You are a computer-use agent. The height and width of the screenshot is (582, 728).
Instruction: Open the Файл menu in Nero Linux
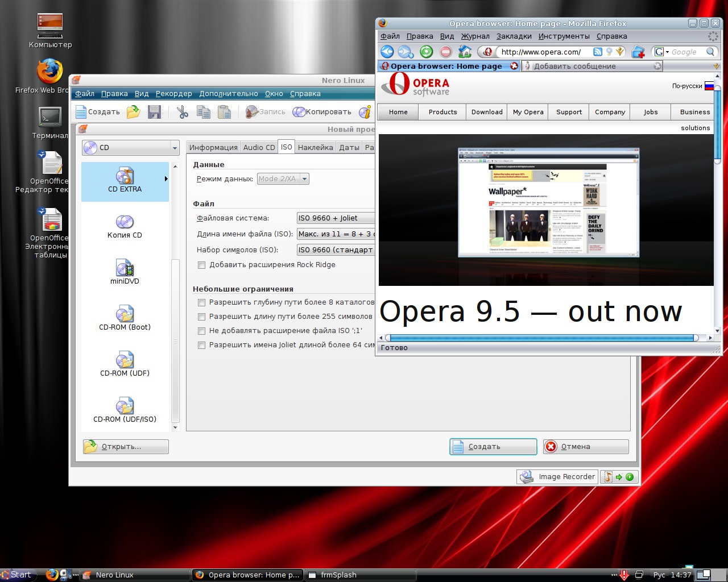pyautogui.click(x=85, y=94)
